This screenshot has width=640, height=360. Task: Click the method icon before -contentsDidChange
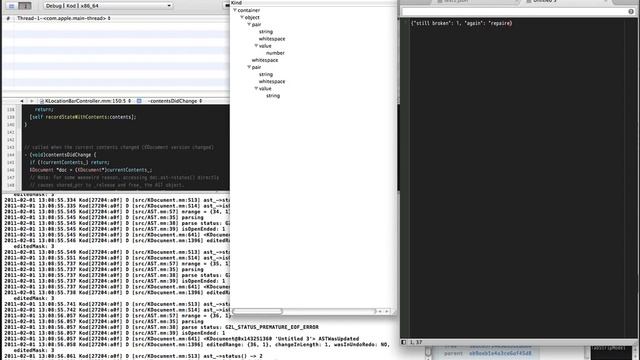[x=139, y=101]
